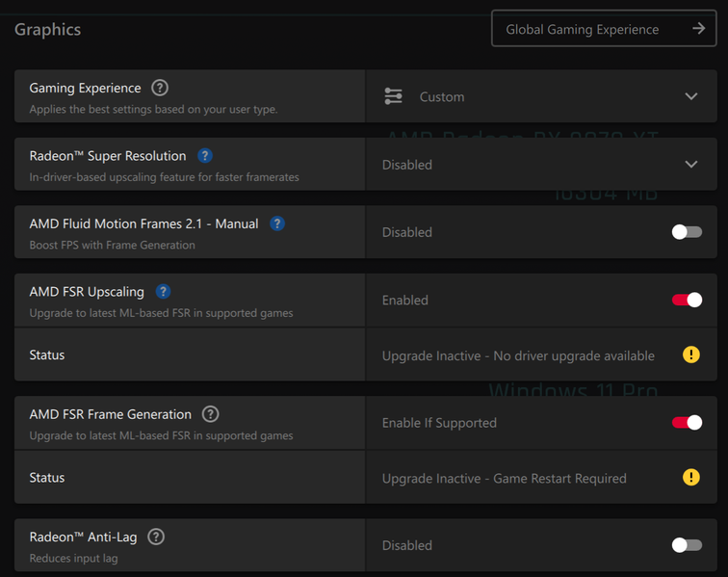Screen dimensions: 728x577
Task: Click the FSR Upscaling status warning icon
Action: (x=691, y=354)
